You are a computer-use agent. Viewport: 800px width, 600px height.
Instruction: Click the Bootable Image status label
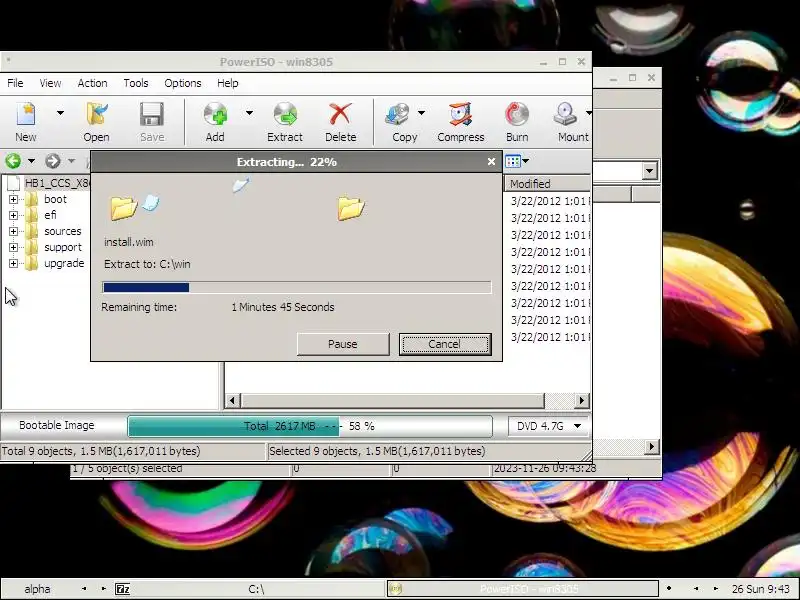(x=57, y=426)
